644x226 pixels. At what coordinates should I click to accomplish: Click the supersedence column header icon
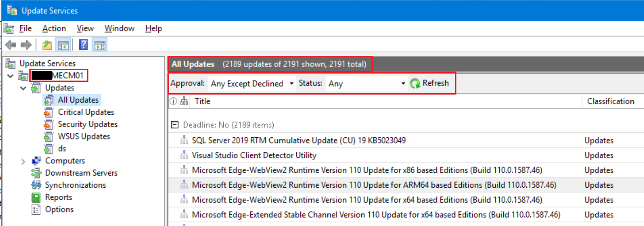point(184,101)
